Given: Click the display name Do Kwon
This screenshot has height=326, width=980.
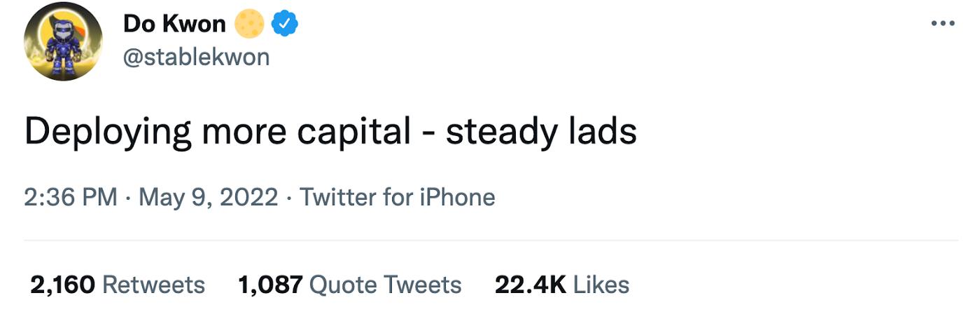Looking at the screenshot, I should pos(174,25).
